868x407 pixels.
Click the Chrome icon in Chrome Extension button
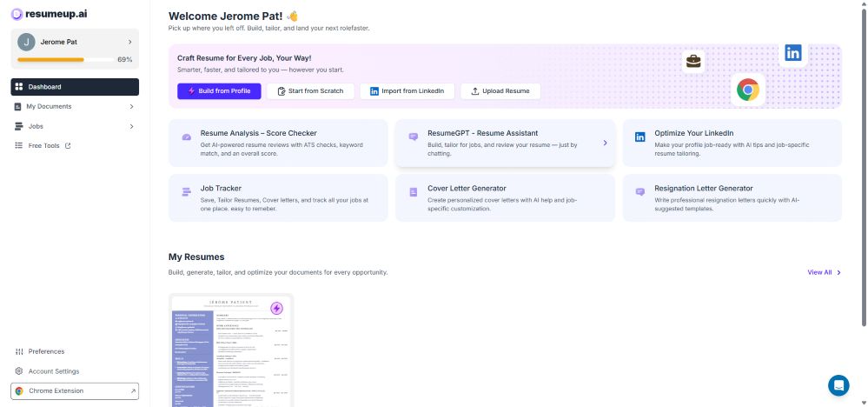pos(19,391)
